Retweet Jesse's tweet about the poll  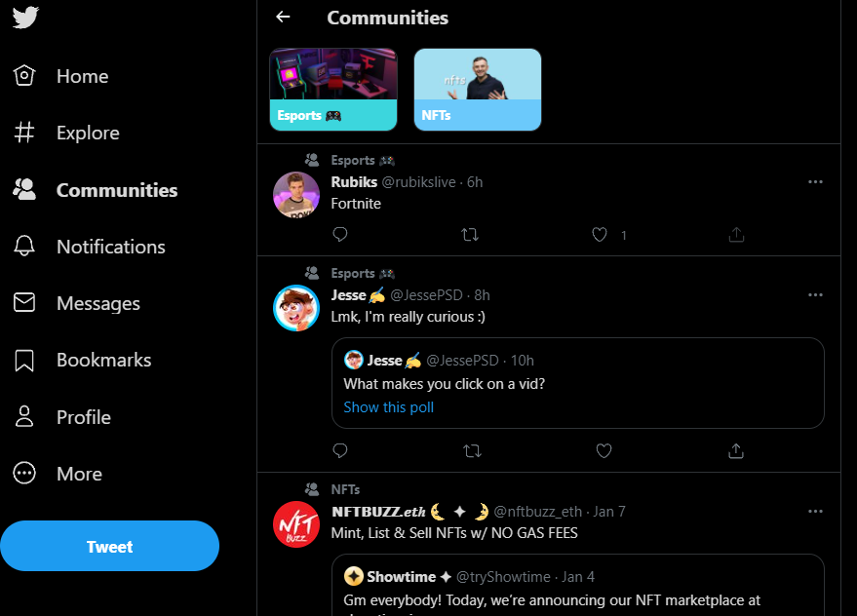pyautogui.click(x=472, y=450)
